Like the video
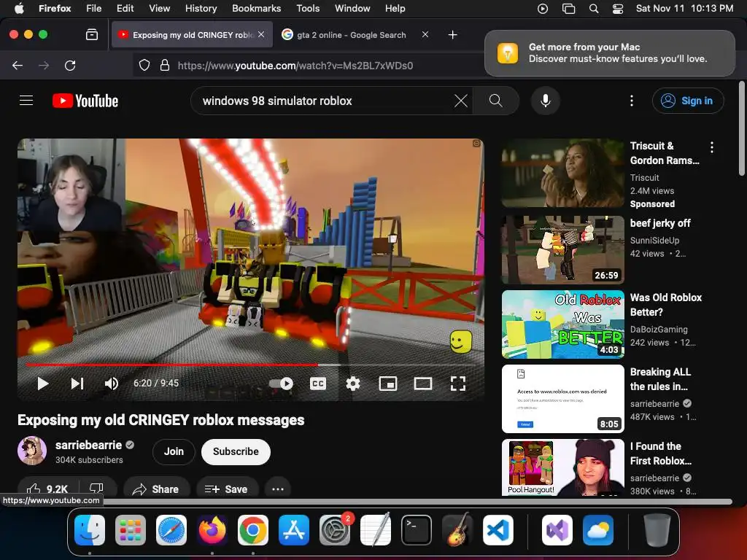Image resolution: width=747 pixels, height=560 pixels. pyautogui.click(x=47, y=489)
